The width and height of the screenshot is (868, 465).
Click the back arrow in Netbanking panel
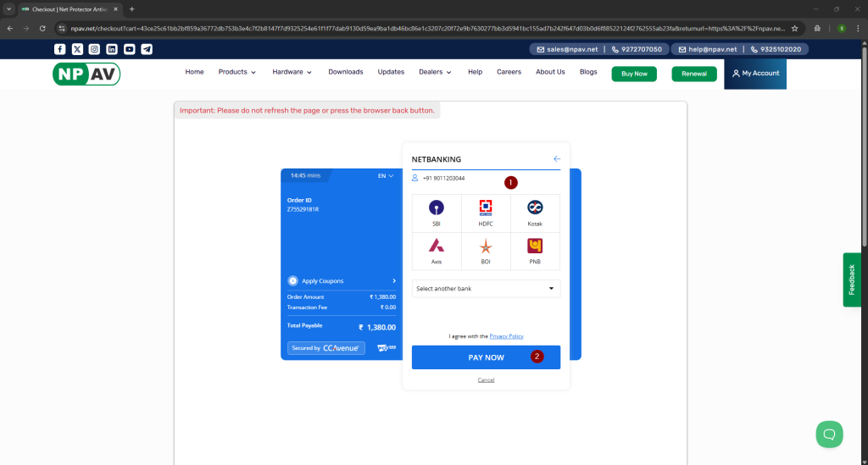[557, 159]
